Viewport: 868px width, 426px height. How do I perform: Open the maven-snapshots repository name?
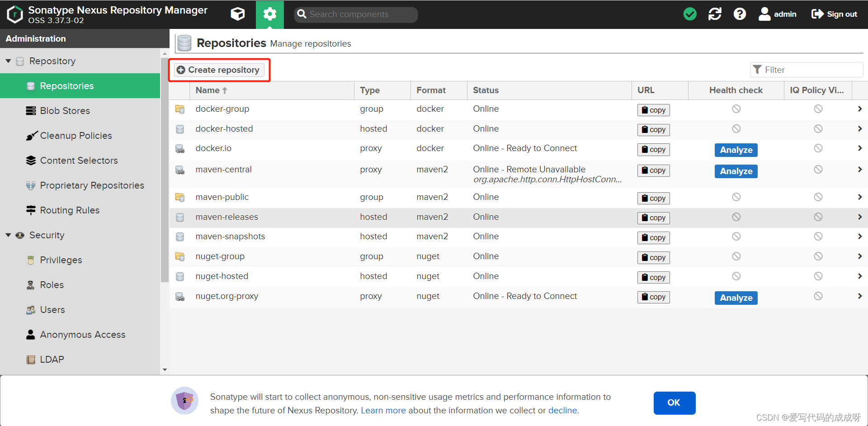pyautogui.click(x=230, y=237)
